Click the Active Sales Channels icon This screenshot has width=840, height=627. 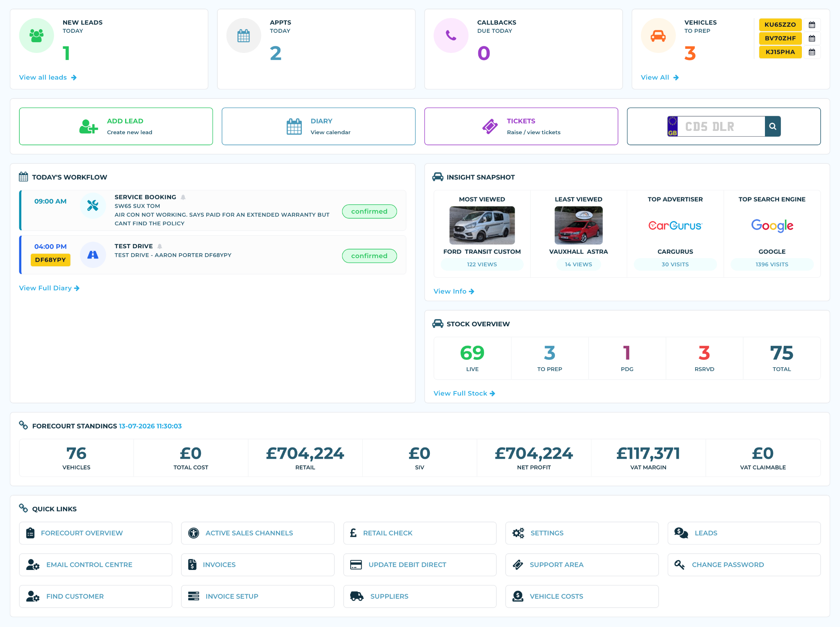(x=194, y=533)
